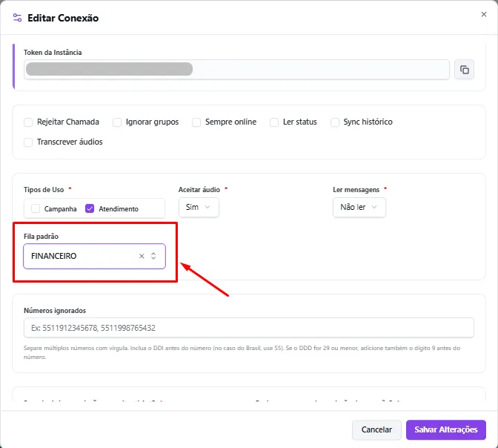Check the Campanha usage type
Viewport: 498px width, 448px height.
coord(36,208)
